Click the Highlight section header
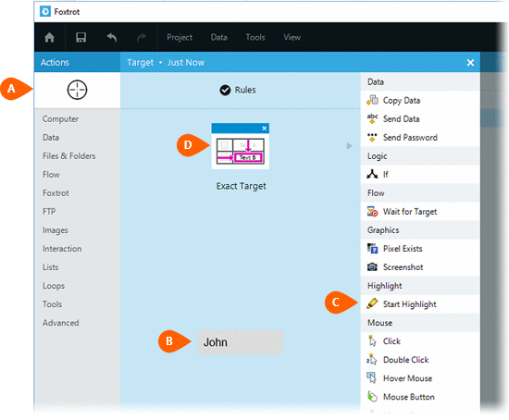This screenshot has width=509, height=420. [x=420, y=286]
